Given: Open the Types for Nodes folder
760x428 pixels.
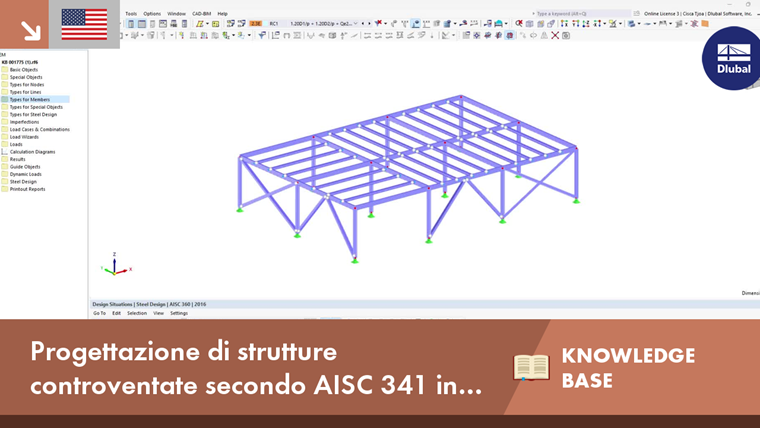Looking at the screenshot, I should (27, 84).
